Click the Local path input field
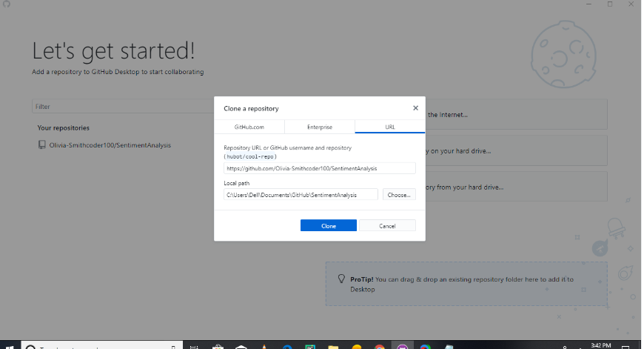This screenshot has width=644, height=349. 301,195
